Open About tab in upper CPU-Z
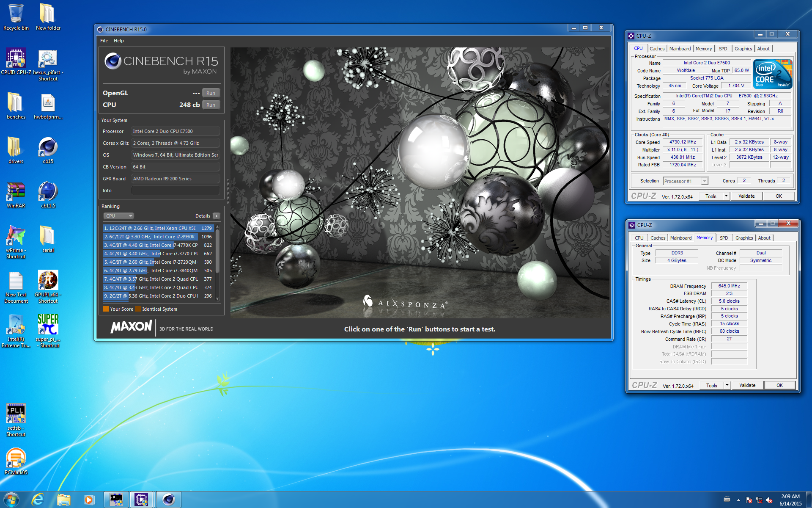Image resolution: width=812 pixels, height=508 pixels. coord(763,49)
